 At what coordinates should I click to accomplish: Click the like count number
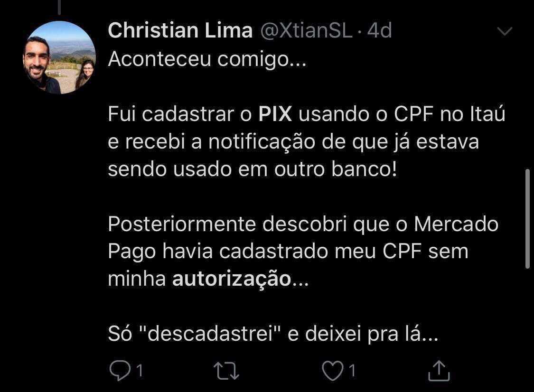pyautogui.click(x=352, y=370)
